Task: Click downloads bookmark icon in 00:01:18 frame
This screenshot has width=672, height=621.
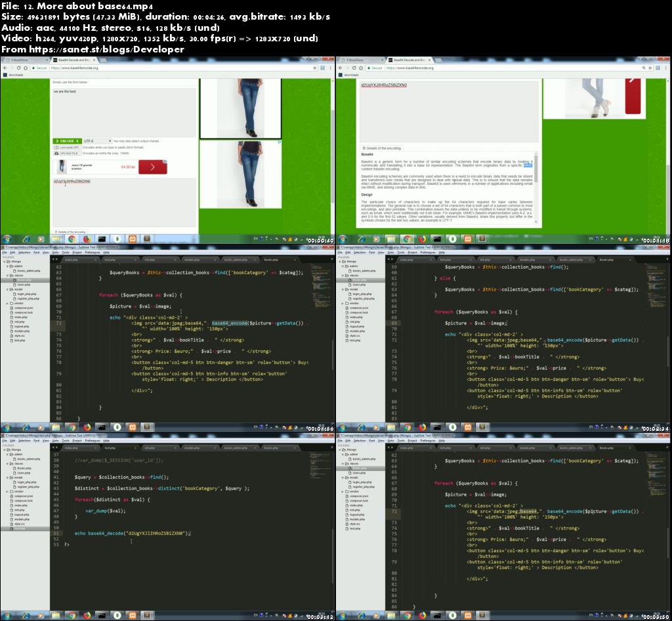Action: pyautogui.click(x=341, y=75)
